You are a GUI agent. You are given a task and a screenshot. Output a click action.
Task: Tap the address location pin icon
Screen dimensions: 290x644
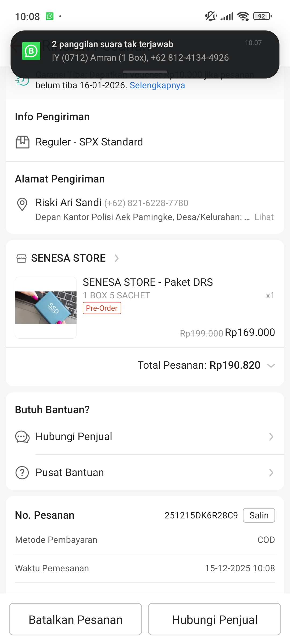click(x=22, y=204)
